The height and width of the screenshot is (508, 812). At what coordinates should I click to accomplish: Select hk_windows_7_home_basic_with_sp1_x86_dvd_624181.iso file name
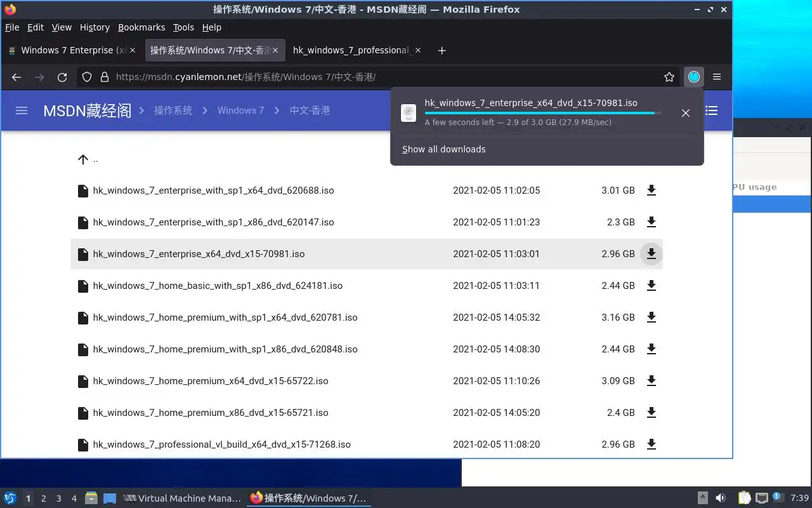[218, 286]
